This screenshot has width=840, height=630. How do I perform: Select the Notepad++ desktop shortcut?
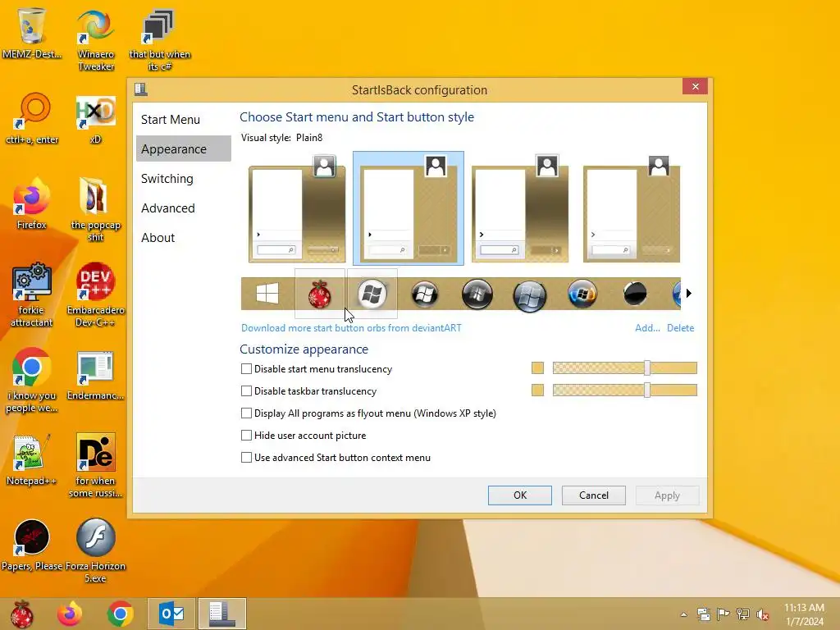click(32, 459)
